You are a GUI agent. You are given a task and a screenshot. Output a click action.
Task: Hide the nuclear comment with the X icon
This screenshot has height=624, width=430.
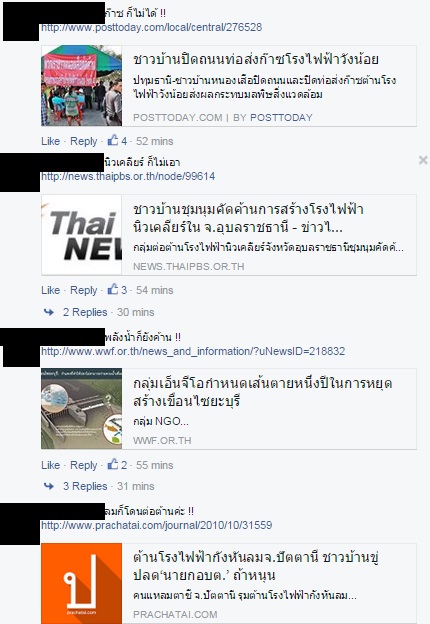423,160
